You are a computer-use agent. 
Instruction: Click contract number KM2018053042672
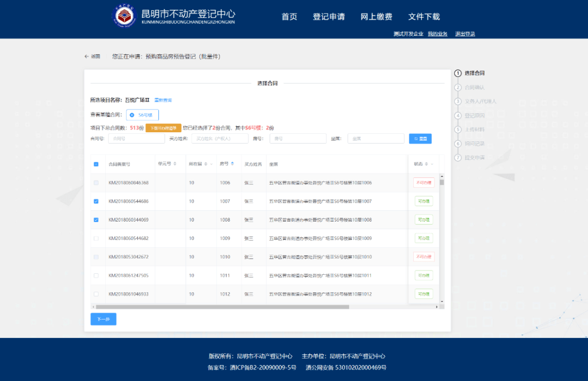(x=128, y=257)
